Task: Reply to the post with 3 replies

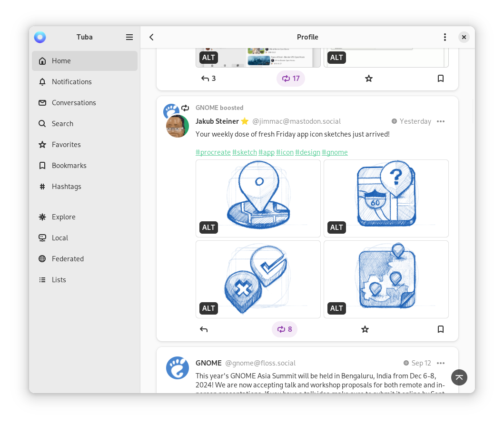Action: [x=208, y=79]
